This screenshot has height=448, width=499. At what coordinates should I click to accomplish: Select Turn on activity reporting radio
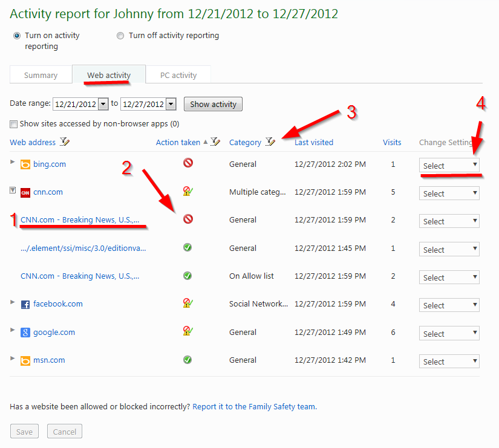tap(17, 36)
